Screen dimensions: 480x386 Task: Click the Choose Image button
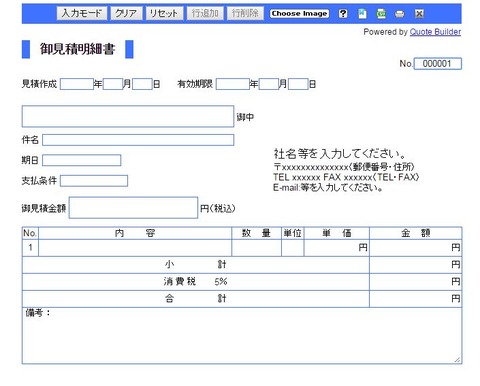click(299, 14)
